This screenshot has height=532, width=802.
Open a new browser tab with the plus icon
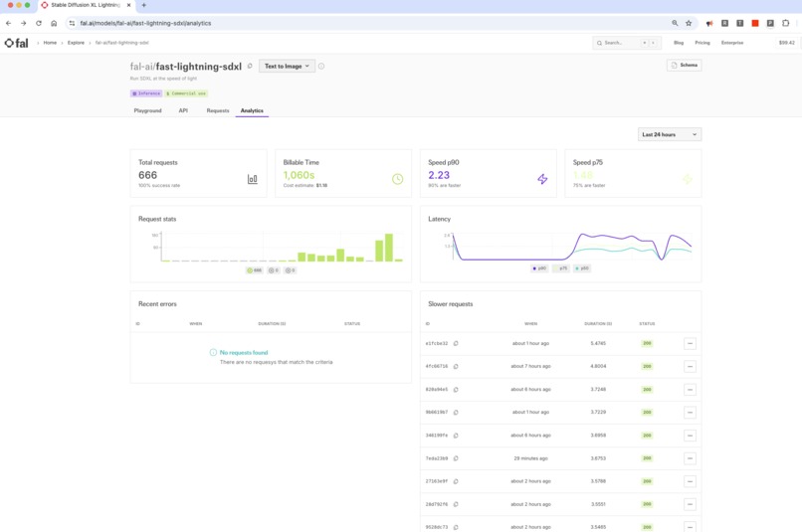[143, 5]
